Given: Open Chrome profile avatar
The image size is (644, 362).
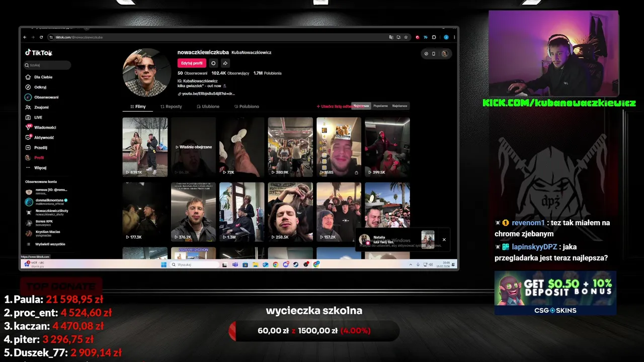Looking at the screenshot, I should [x=446, y=37].
